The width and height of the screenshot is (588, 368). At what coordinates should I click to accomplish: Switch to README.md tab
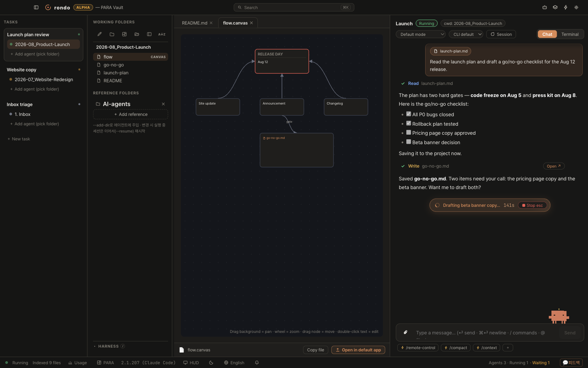[x=194, y=23]
